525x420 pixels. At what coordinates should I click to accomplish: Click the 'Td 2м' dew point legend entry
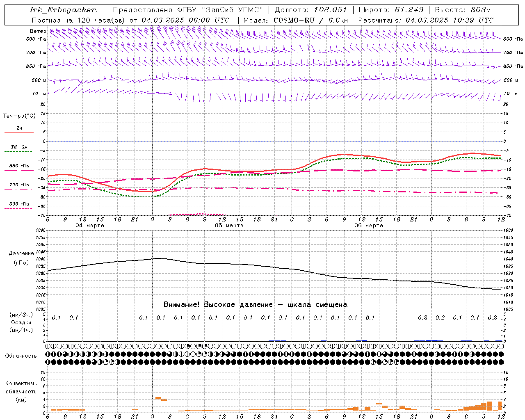coord(19,147)
